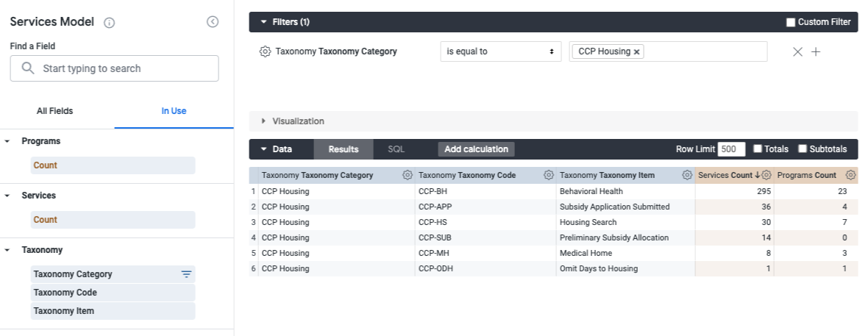The height and width of the screenshot is (336, 868).
Task: Click the CCP-HS code cell
Action: pos(485,223)
